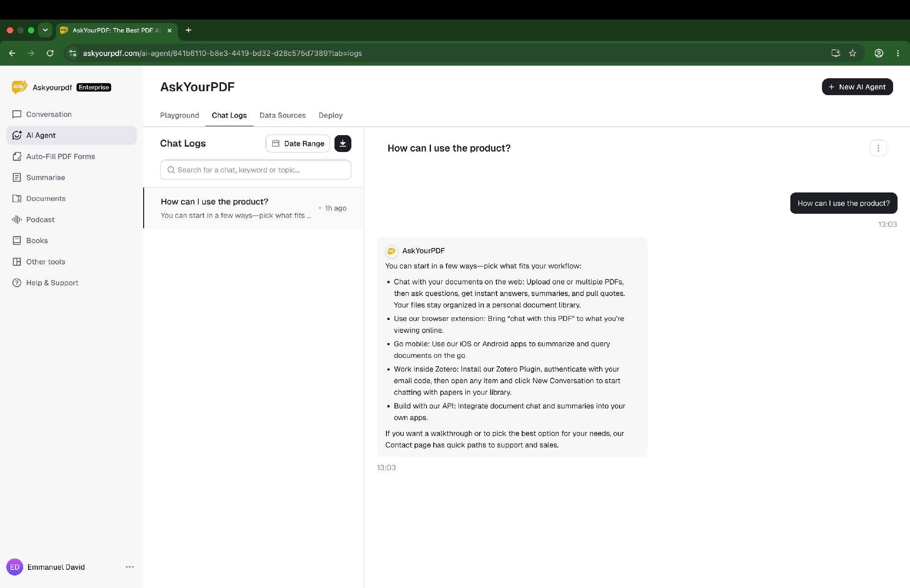Screen dimensions: 910x588
Task: Open a new browser tab
Action: click(x=189, y=30)
